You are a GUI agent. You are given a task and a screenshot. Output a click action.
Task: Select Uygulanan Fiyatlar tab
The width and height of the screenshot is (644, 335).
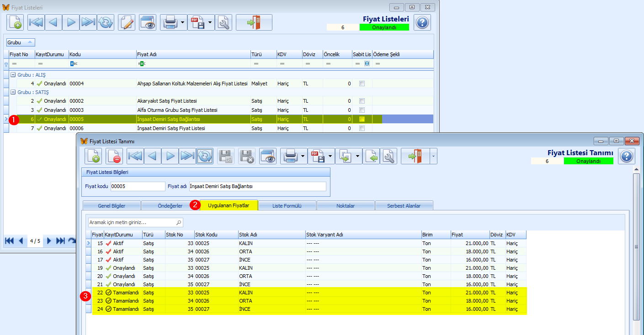[x=229, y=205]
